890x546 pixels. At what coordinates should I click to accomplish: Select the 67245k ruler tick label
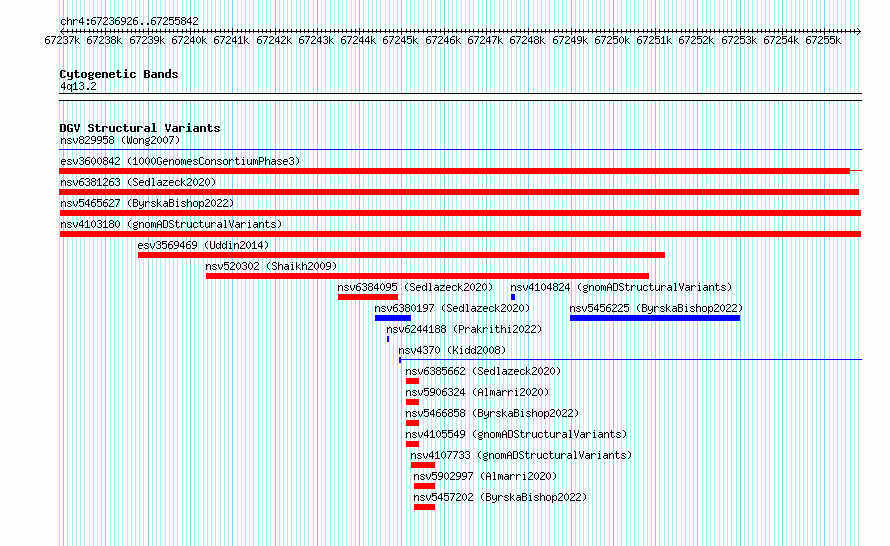[x=400, y=40]
